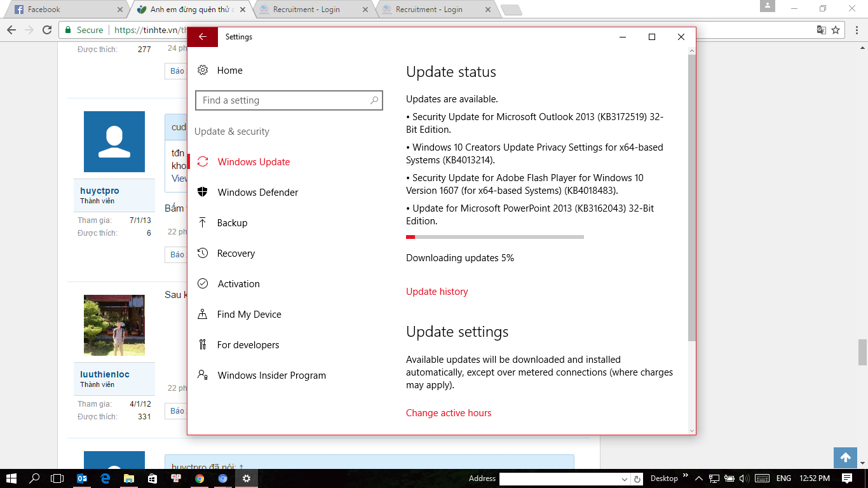This screenshot has width=868, height=488.
Task: Open the Windows Start menu
Action: click(11, 478)
